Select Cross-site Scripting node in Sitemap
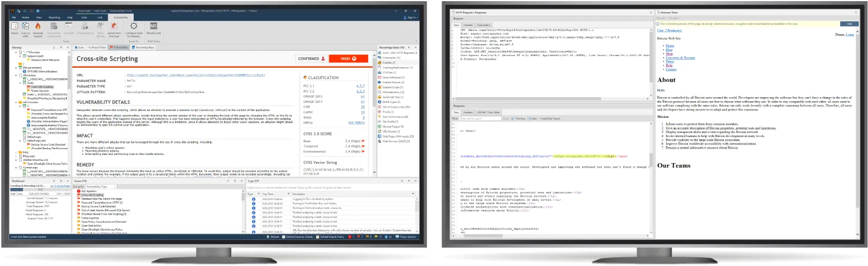868x266 pixels. (43, 87)
